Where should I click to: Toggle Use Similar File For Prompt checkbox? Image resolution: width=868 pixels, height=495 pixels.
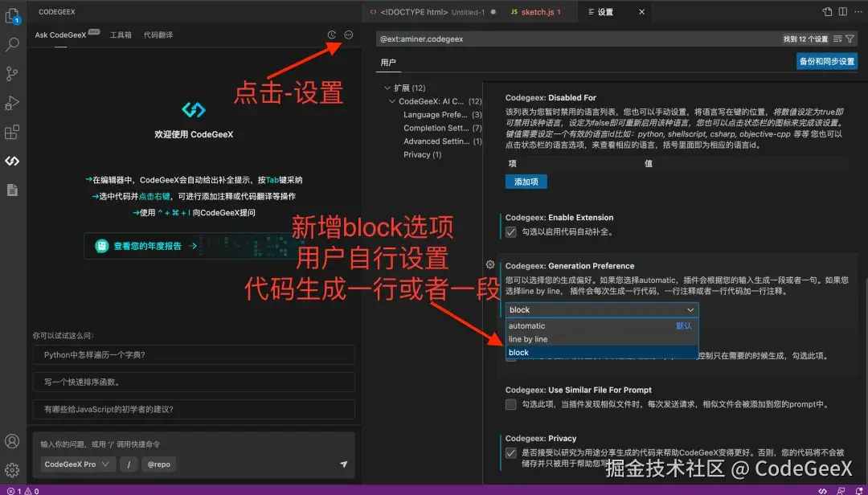(511, 405)
